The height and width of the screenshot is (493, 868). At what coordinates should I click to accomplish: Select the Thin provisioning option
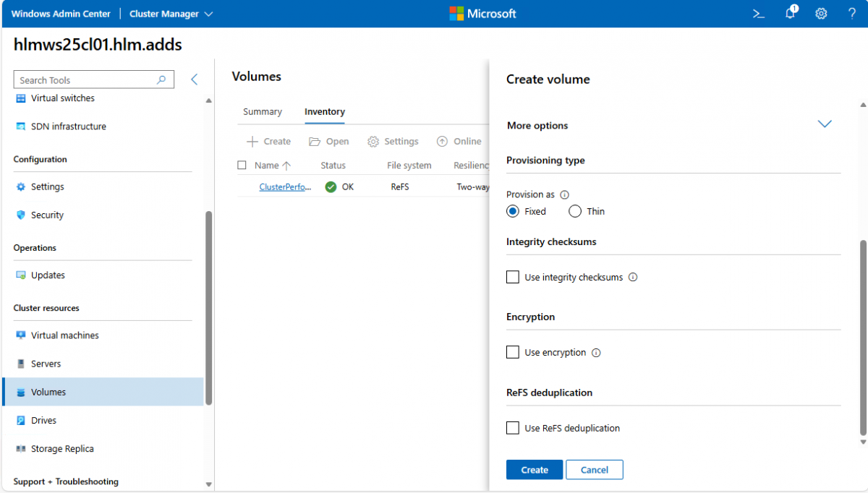pos(575,212)
